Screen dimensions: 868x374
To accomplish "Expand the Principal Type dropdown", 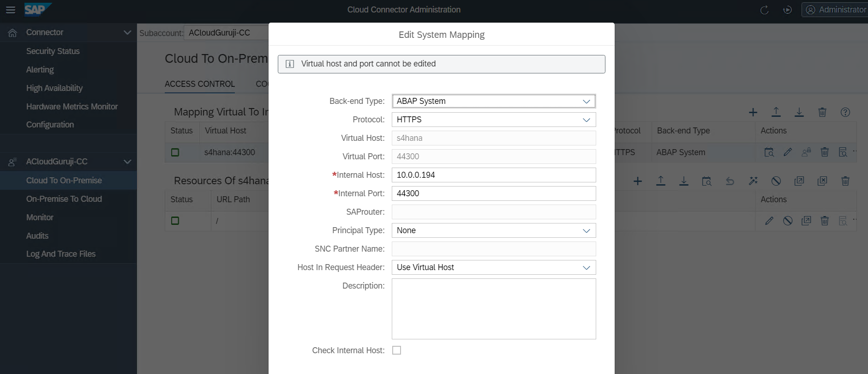I will tap(493, 230).
